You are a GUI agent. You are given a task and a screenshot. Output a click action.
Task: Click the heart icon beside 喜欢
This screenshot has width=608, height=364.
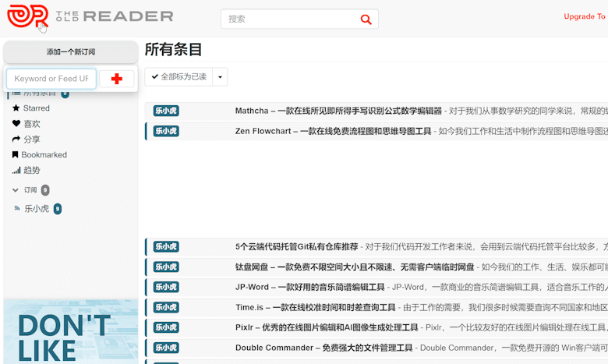coord(16,124)
